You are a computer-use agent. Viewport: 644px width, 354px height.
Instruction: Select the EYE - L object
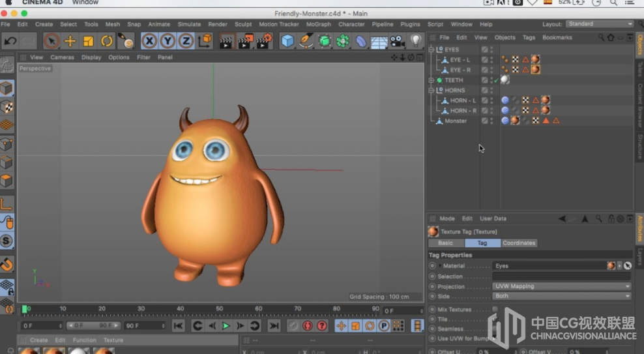460,60
